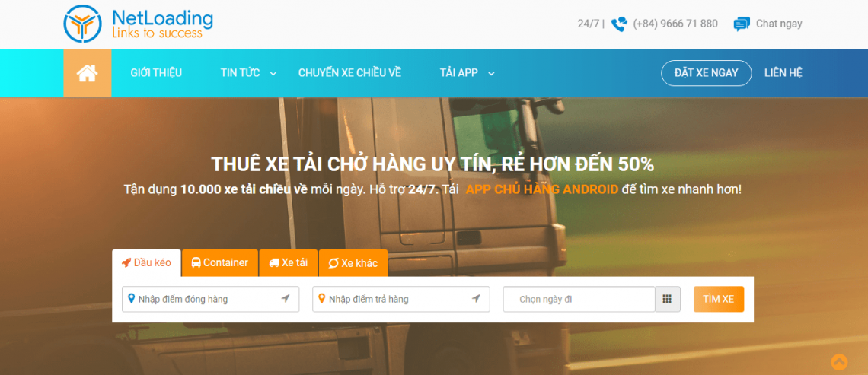The image size is (868, 375).
Task: Open the TIN TỨC menu item
Action: [x=241, y=73]
